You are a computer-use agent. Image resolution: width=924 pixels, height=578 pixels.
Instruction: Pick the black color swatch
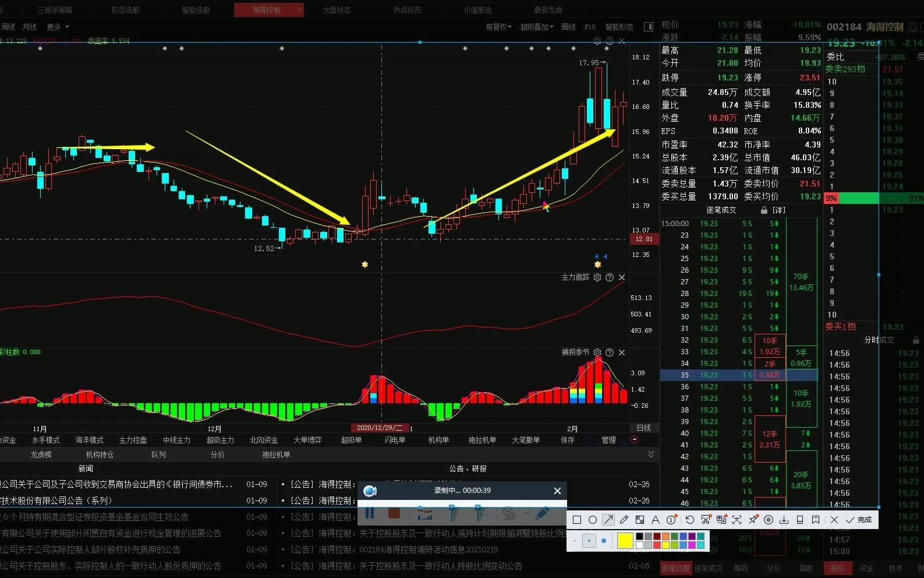pos(639,537)
